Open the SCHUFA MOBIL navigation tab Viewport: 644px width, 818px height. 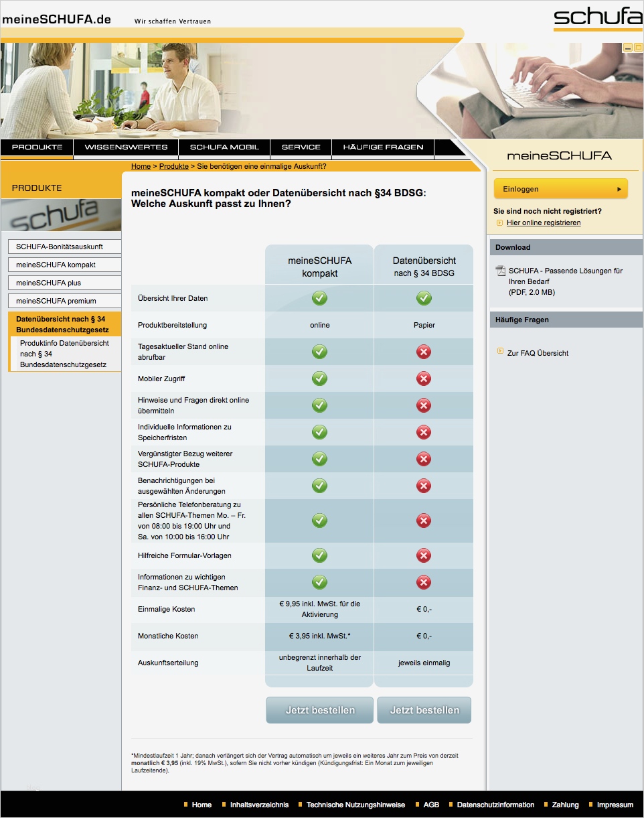(224, 147)
